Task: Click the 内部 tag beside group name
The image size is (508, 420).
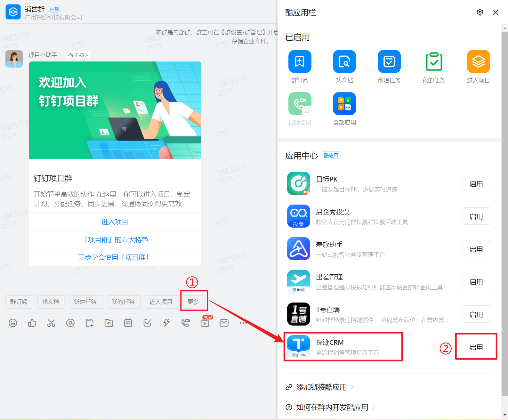Action: point(54,9)
